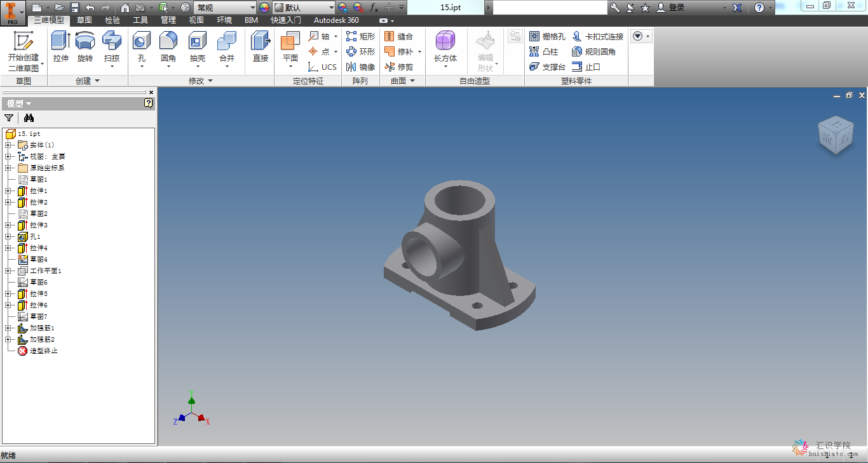Expand the 实体(1) solid bodies node
The width and height of the screenshot is (868, 463).
[8, 145]
